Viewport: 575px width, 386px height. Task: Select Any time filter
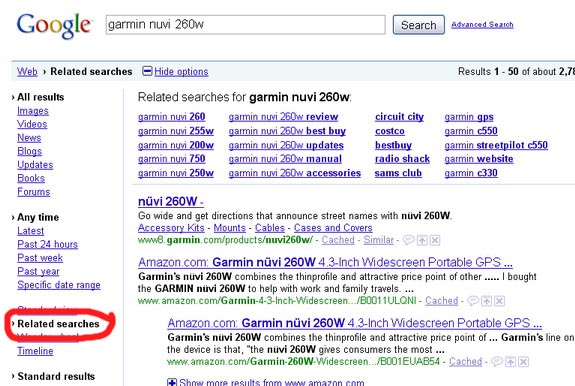click(x=38, y=217)
